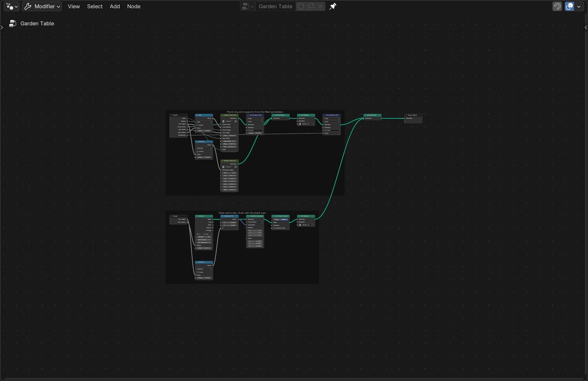Click the pin node tree icon

[x=333, y=6]
